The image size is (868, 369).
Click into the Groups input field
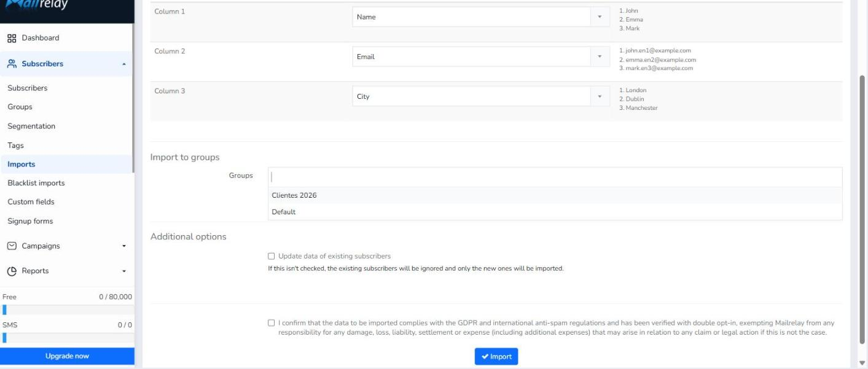[x=555, y=177]
